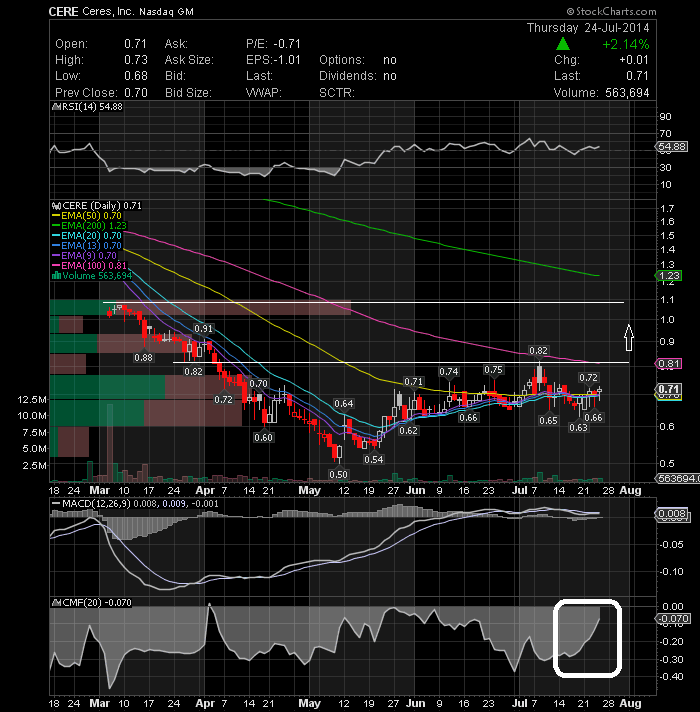Click the -0.40 CMF axis label

coord(671,677)
